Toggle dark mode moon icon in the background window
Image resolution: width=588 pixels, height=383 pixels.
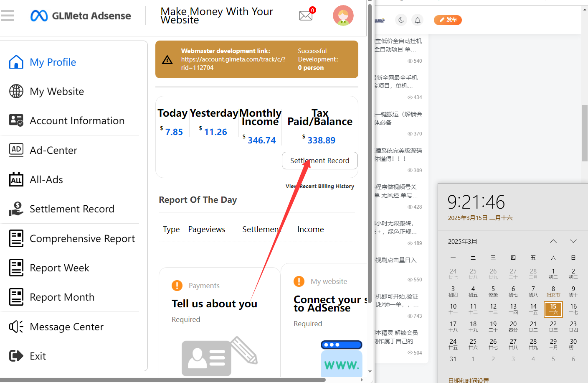point(401,20)
